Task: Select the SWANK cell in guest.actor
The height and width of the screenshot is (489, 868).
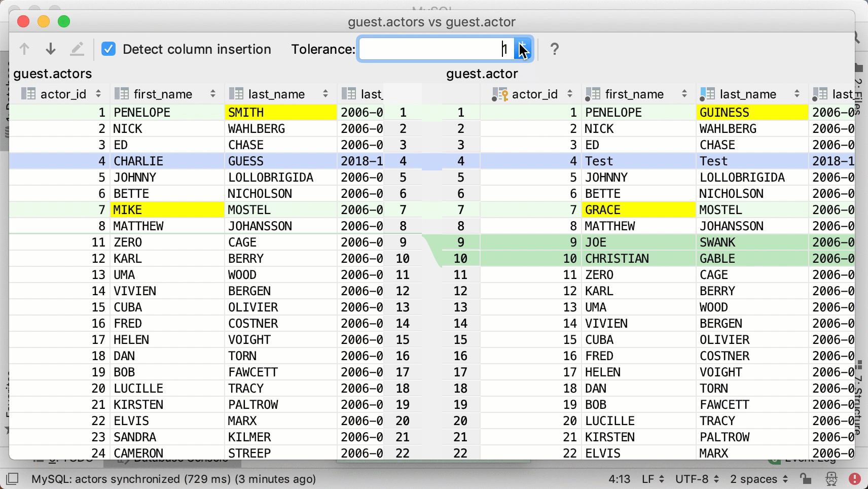Action: (x=752, y=242)
